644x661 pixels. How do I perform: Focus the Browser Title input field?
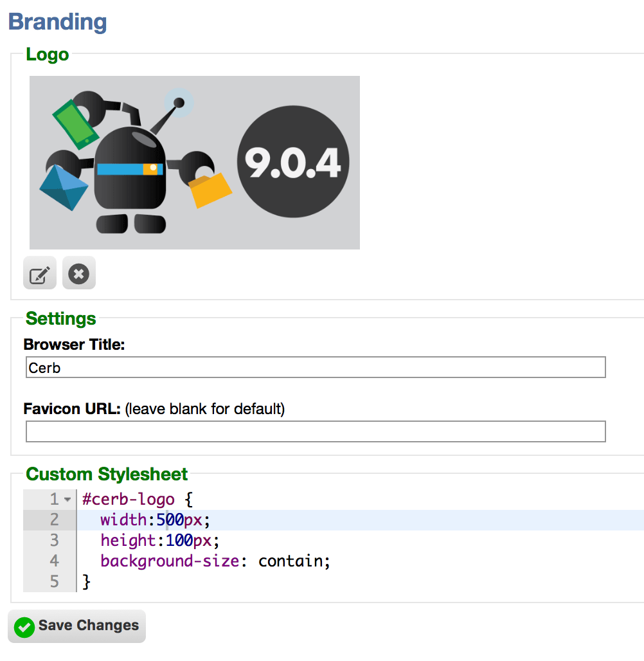316,367
